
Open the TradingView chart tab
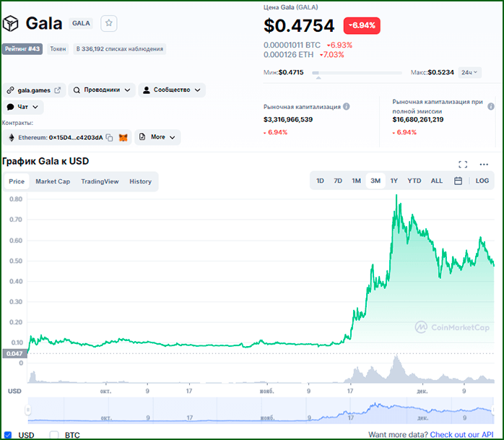[x=100, y=181]
